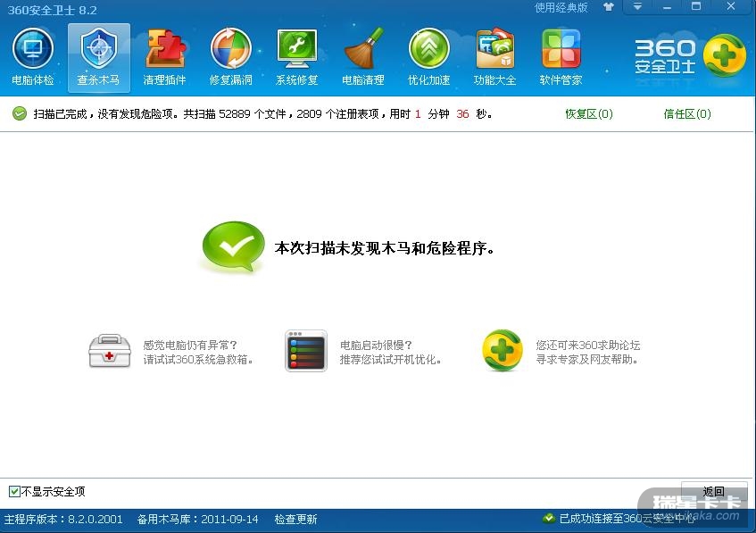Click 已成功连接至360云安全中心 status text
The width and height of the screenshot is (756, 533).
[627, 519]
